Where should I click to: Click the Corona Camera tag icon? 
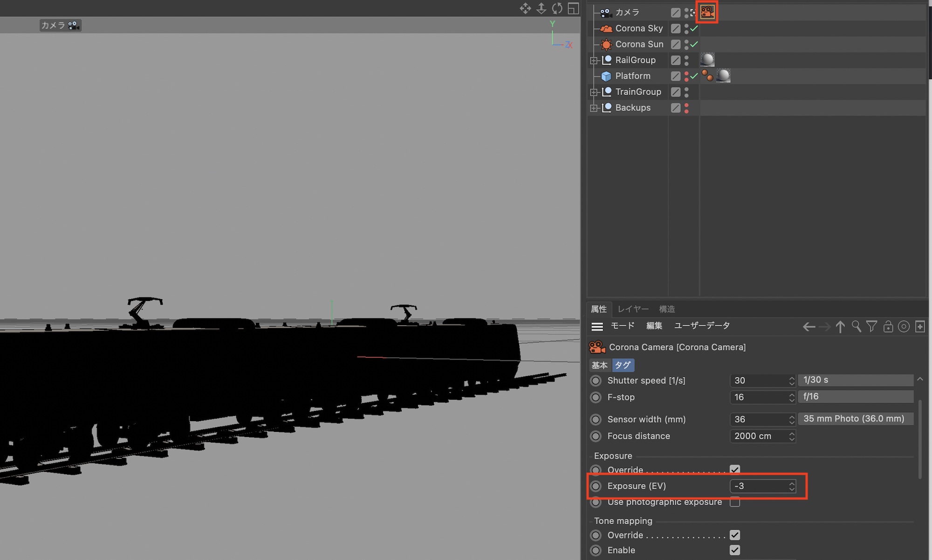(x=707, y=12)
